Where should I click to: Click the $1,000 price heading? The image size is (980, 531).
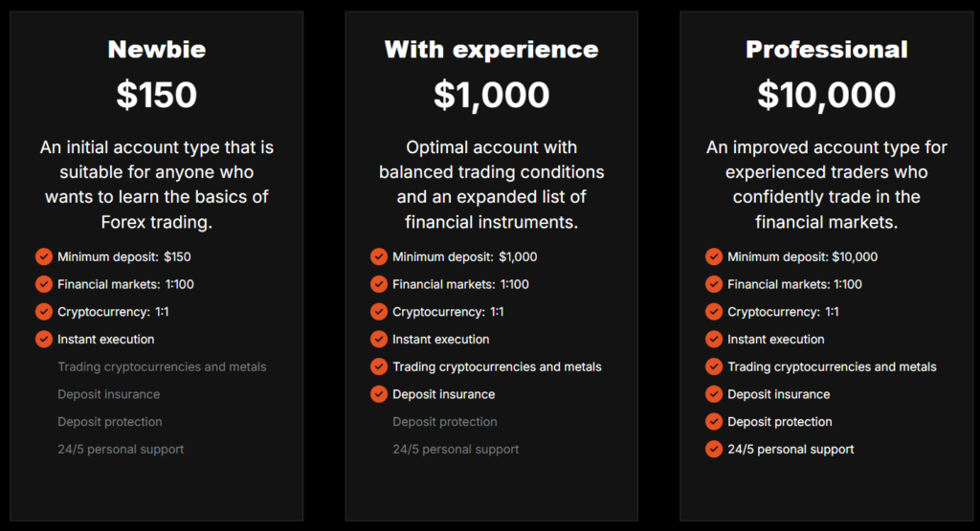(491, 95)
